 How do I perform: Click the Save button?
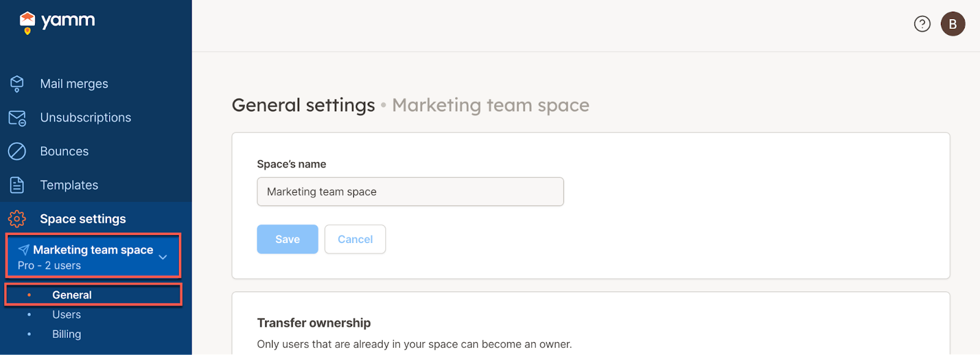click(287, 239)
